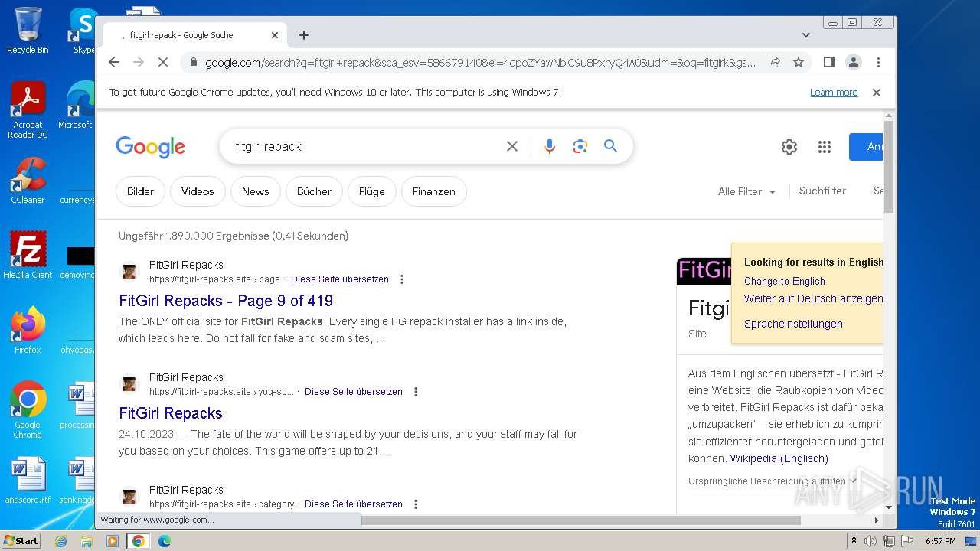Click the address bar URL

[480, 62]
